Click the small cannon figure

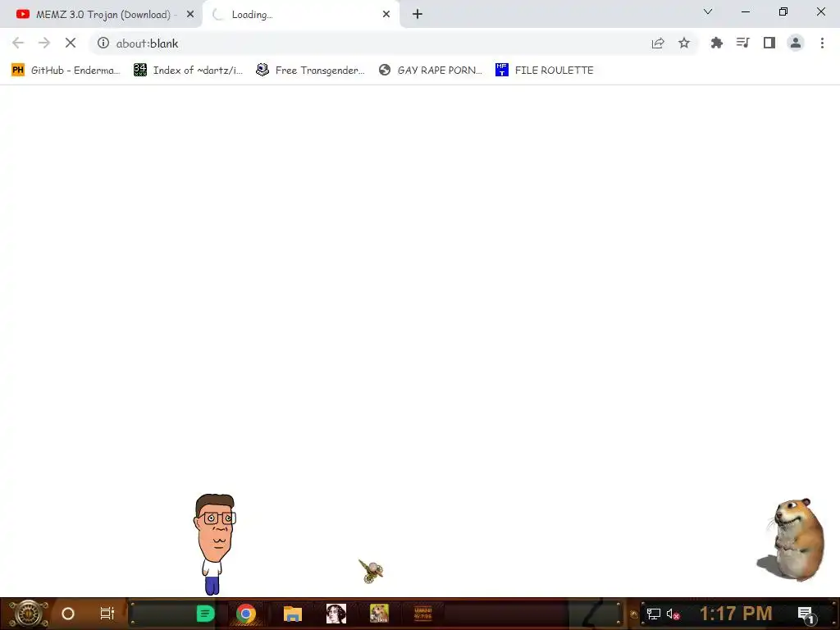pos(371,571)
